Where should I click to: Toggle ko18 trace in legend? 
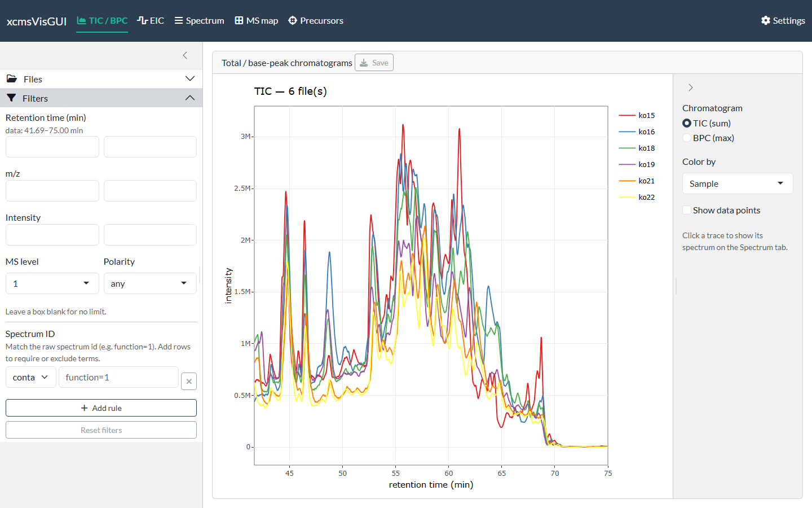click(637, 148)
